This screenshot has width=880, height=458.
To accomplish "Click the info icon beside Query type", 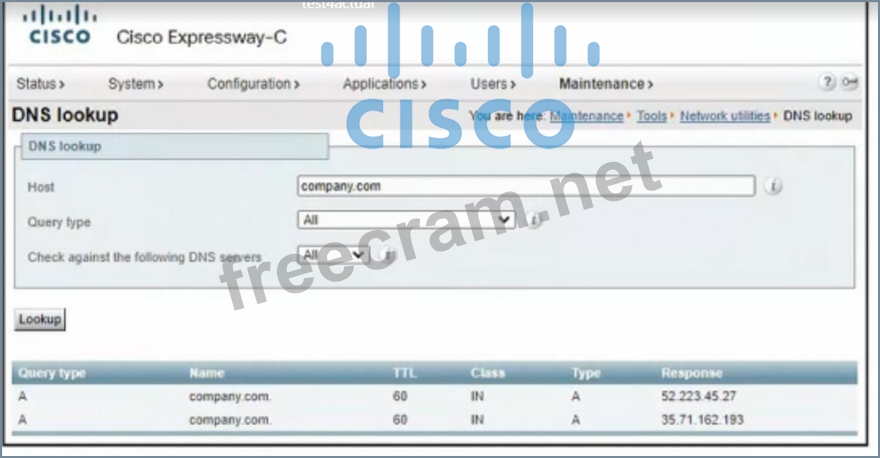I will pyautogui.click(x=534, y=220).
